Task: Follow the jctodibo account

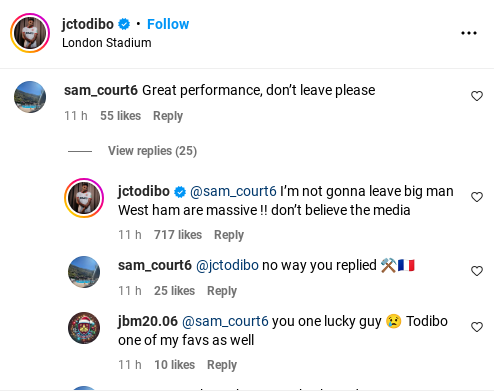Action: (x=168, y=24)
